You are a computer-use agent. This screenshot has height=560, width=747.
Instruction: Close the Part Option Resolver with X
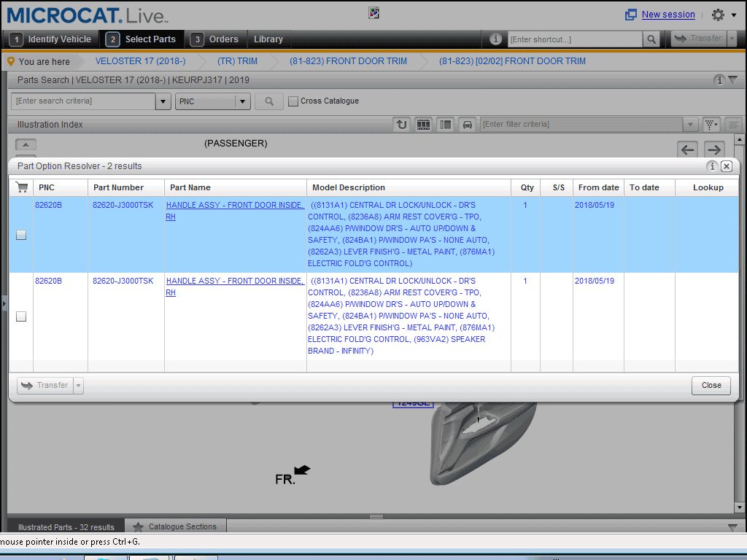(726, 166)
